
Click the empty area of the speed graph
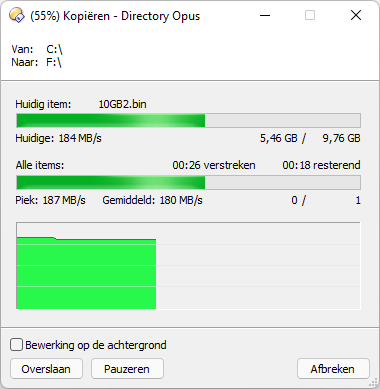(x=258, y=266)
